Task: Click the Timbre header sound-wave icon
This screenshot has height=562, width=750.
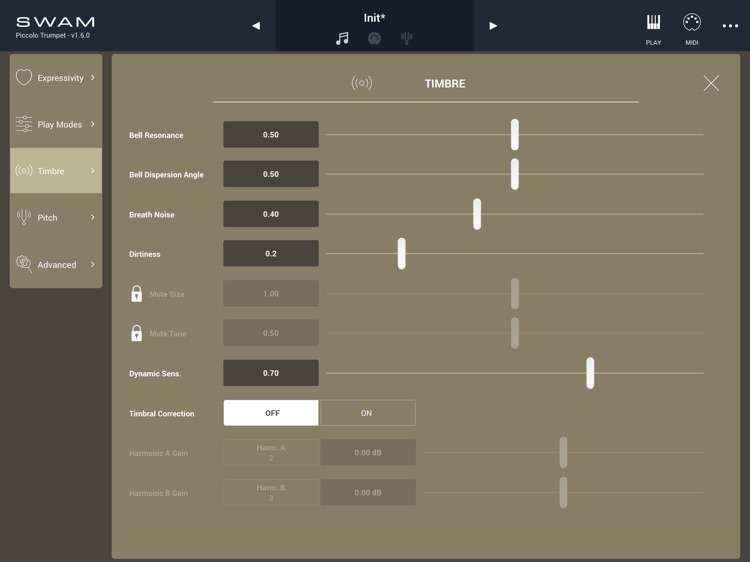Action: [362, 83]
